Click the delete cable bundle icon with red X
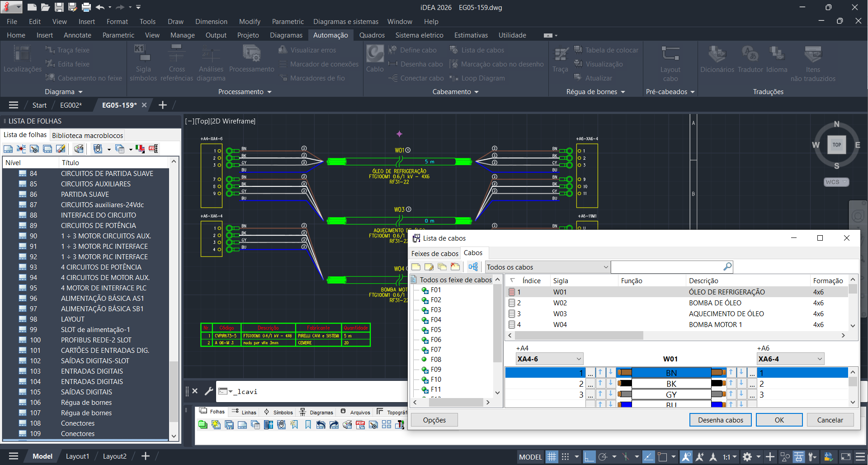 pyautogui.click(x=455, y=267)
